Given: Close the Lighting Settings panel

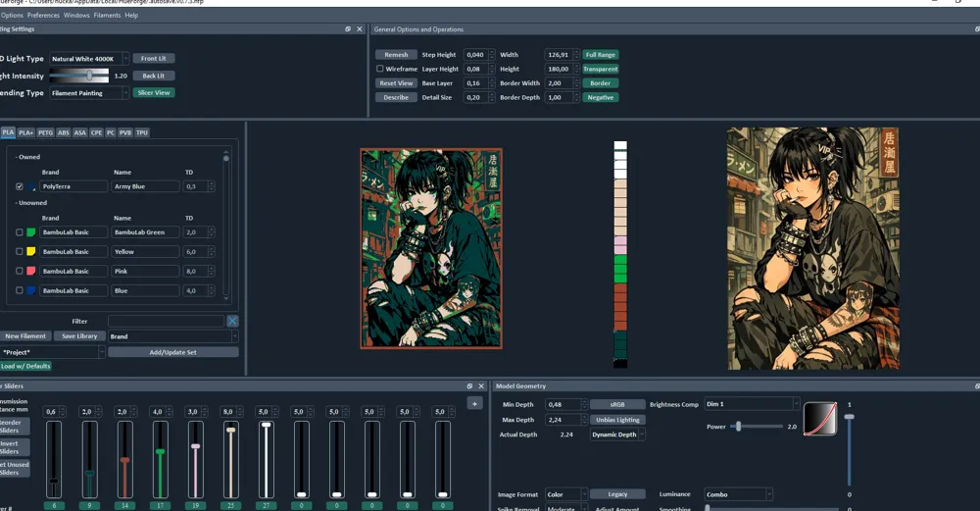Looking at the screenshot, I should click(x=360, y=28).
